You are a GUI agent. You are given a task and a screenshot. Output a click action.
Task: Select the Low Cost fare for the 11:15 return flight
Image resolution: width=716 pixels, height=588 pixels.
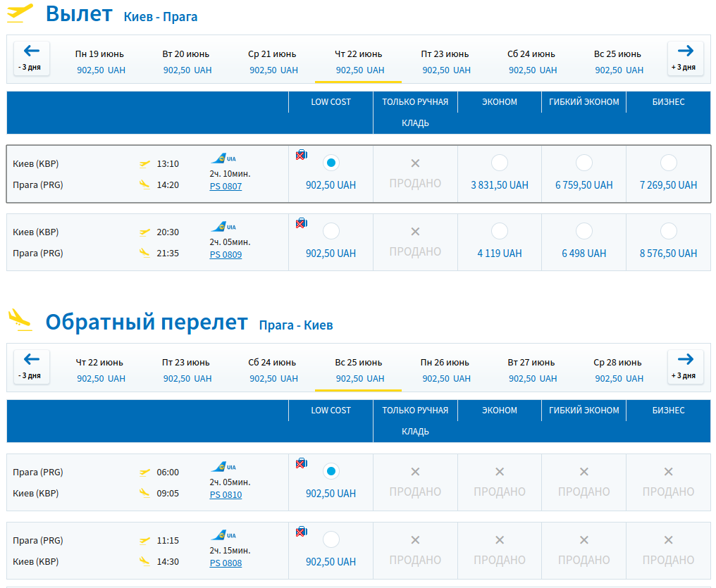(331, 540)
